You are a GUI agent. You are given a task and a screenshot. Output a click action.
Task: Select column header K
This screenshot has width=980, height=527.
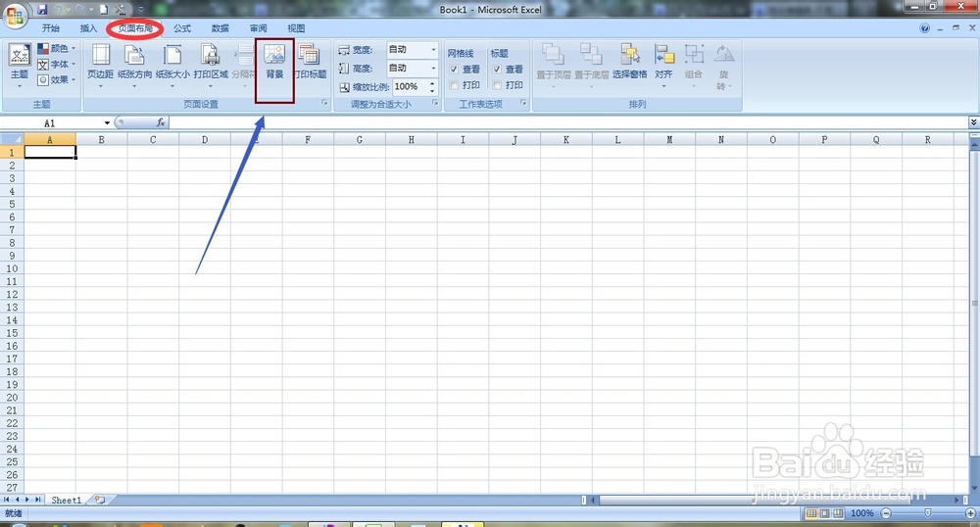tap(566, 140)
